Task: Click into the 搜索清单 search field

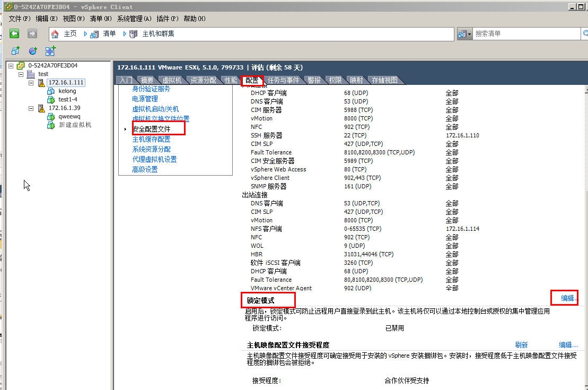Action: click(526, 34)
